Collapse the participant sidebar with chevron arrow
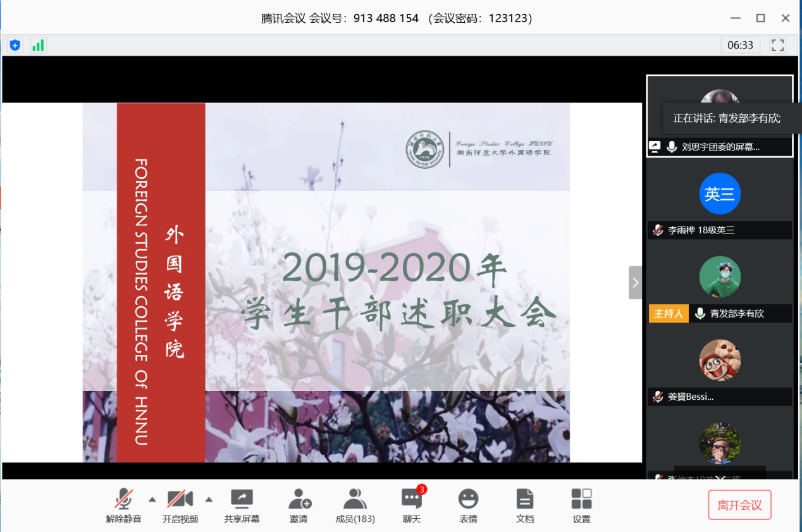This screenshot has width=802, height=532. [x=635, y=283]
